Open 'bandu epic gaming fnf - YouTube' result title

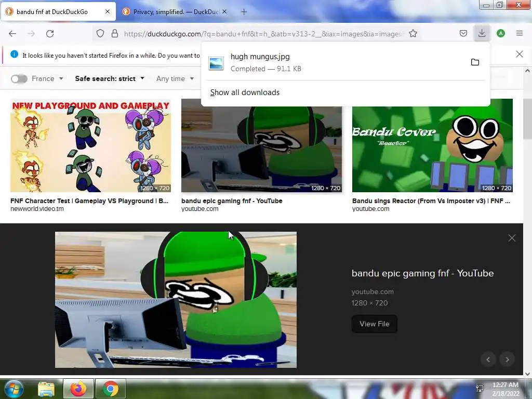[x=232, y=201]
